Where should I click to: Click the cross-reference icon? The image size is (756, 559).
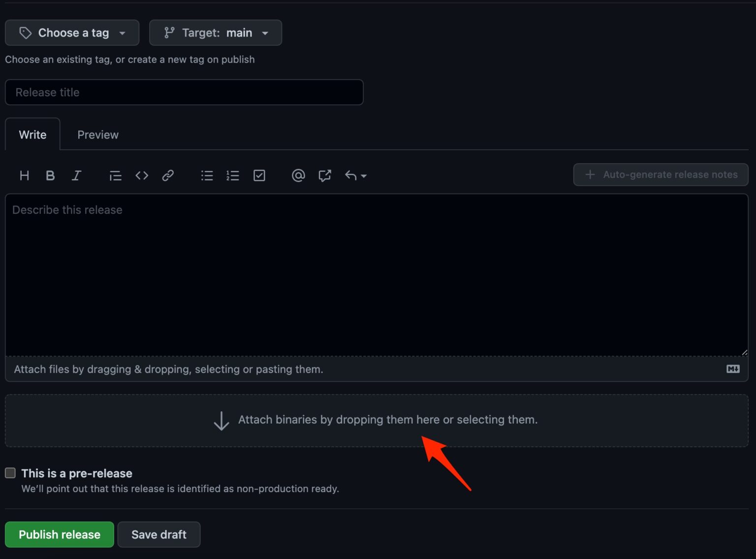coord(325,175)
